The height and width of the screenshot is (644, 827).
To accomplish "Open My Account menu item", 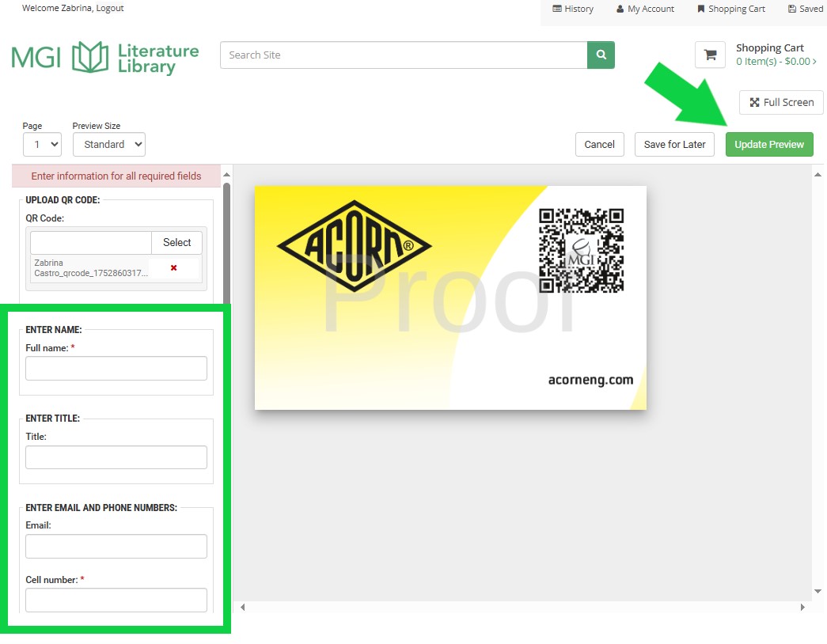I will [x=645, y=9].
